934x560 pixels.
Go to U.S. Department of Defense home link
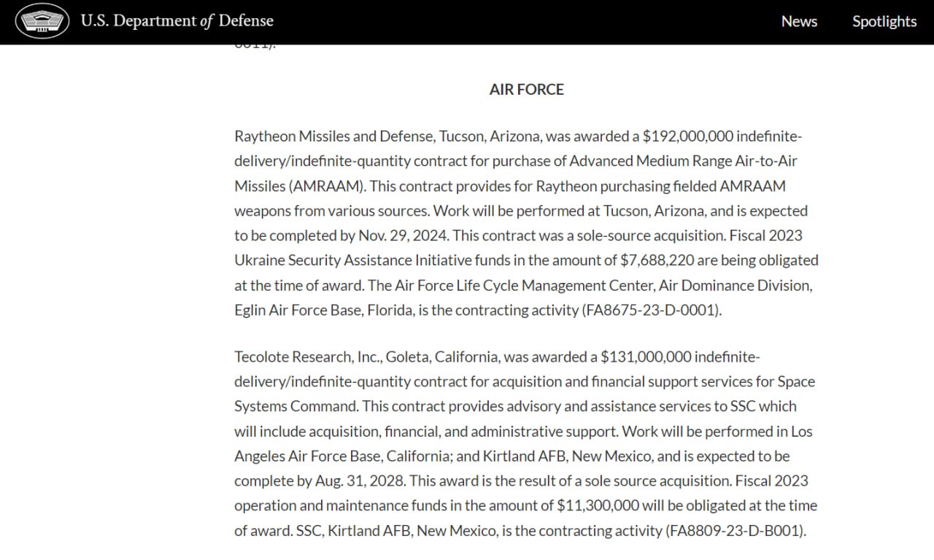coord(177,21)
